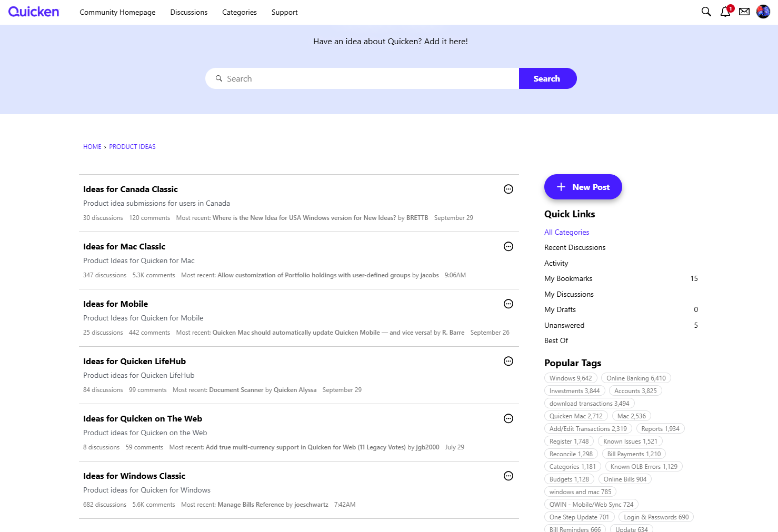Go to HOME breadcrumb
This screenshot has height=532, width=778.
coord(92,147)
